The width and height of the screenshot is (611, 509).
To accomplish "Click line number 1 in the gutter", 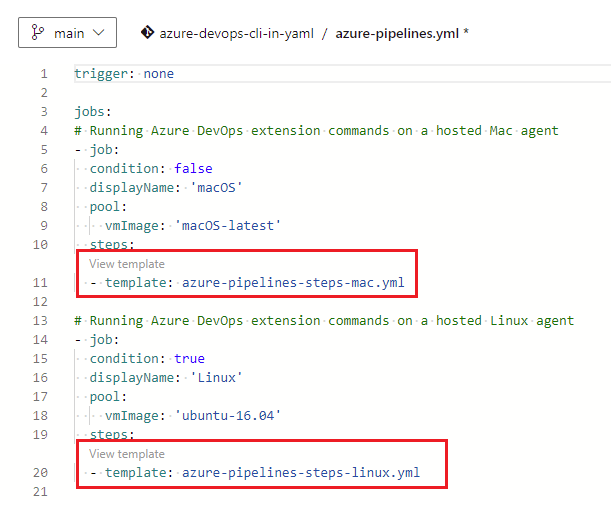I will 43,74.
